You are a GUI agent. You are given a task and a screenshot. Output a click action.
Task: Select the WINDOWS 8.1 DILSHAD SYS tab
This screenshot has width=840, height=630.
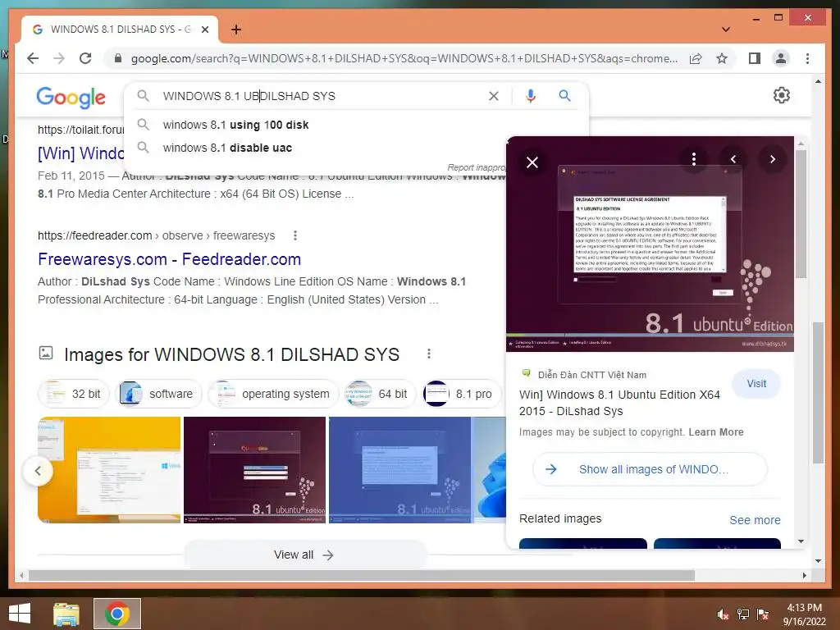[x=120, y=30]
